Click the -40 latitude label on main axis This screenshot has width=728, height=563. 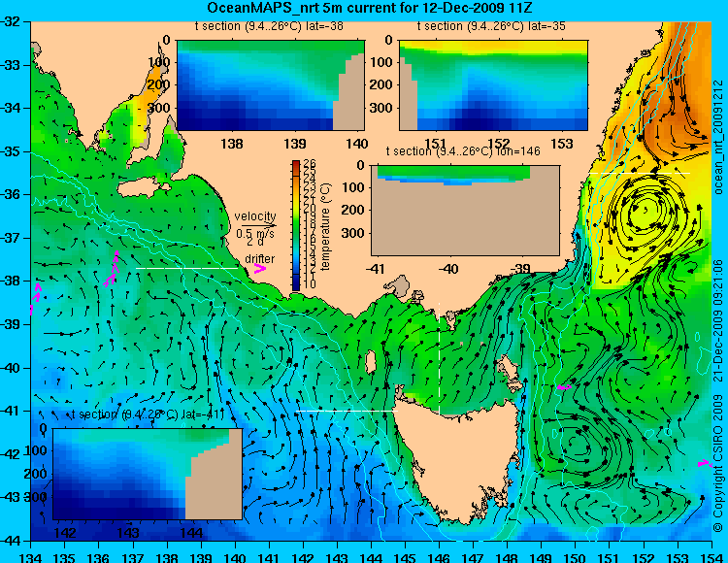click(12, 368)
